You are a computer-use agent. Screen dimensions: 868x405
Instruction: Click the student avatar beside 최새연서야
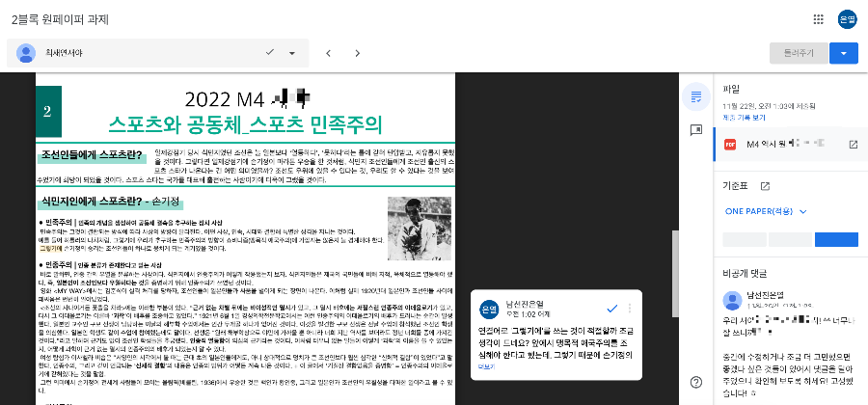click(26, 53)
